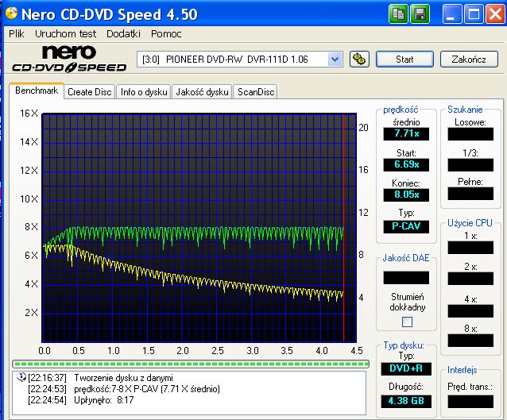The image size is (507, 420).
Task: Click the nero CD-DVD SPEED logo
Action: (x=69, y=59)
